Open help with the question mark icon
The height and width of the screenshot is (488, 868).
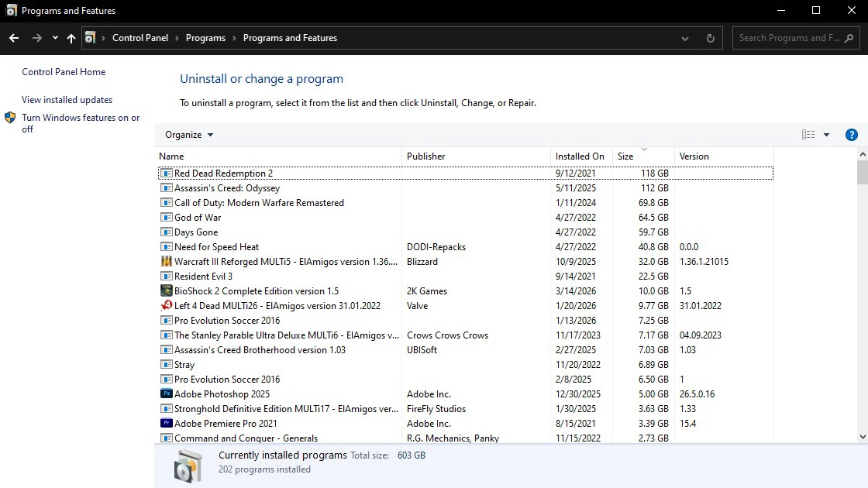tap(852, 135)
